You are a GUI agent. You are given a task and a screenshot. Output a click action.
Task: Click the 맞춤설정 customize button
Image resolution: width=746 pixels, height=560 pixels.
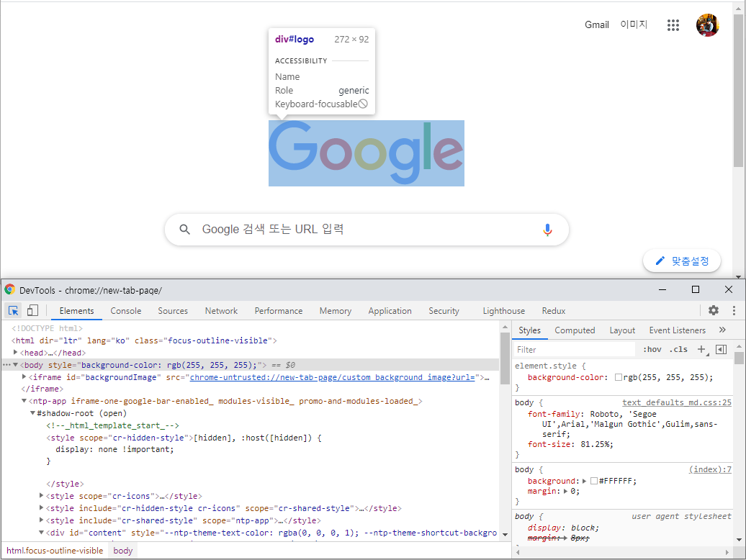[x=682, y=261]
